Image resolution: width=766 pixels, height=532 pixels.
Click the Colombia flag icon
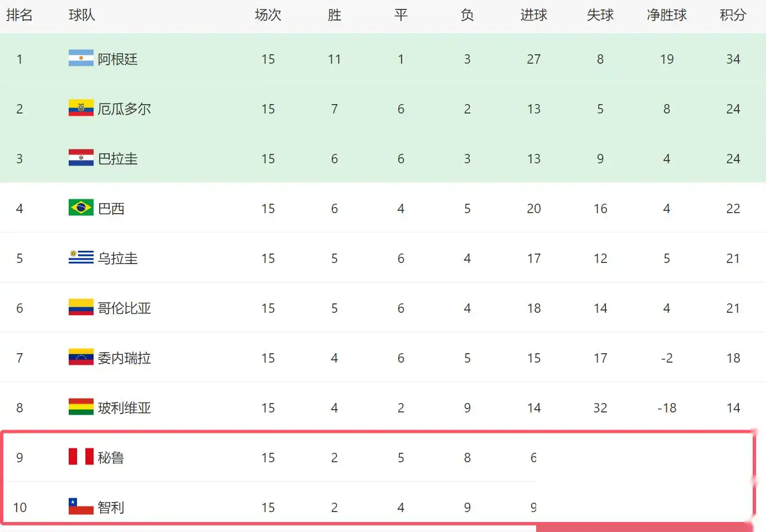(x=81, y=307)
